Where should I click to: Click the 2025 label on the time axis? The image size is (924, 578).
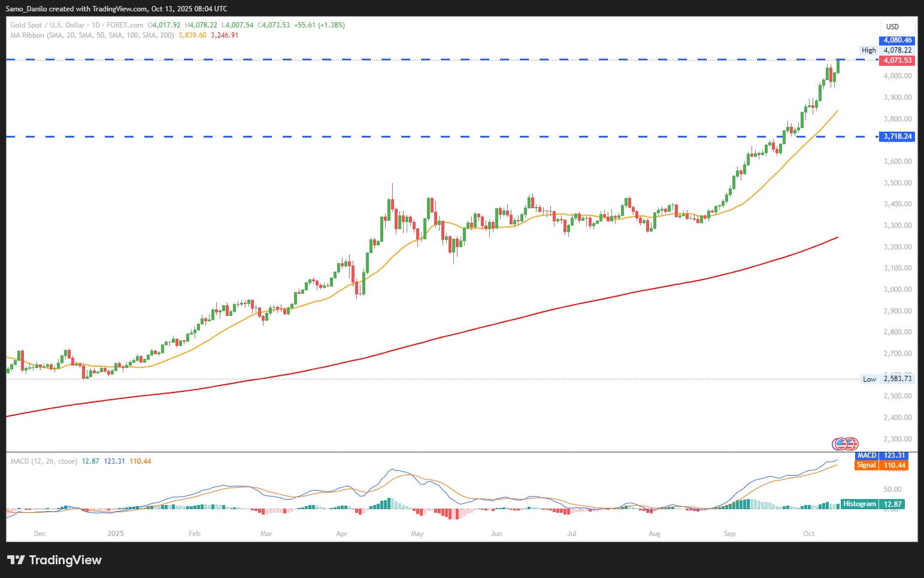[116, 534]
